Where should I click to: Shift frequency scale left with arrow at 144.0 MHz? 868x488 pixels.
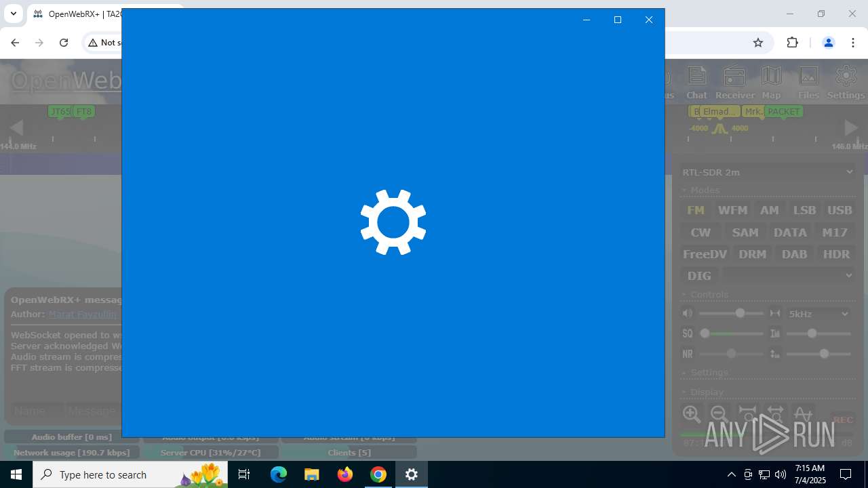tap(17, 127)
